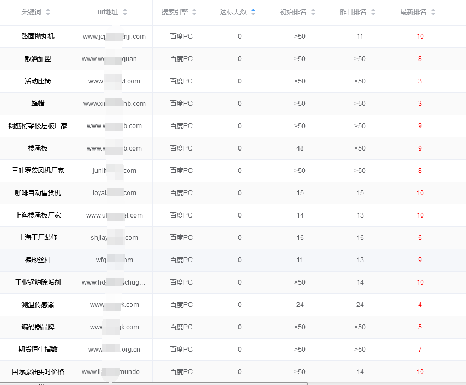This screenshot has height=385, width=466.
Task: Sort by 初始排名 using its arrow icon
Action: [313, 12]
